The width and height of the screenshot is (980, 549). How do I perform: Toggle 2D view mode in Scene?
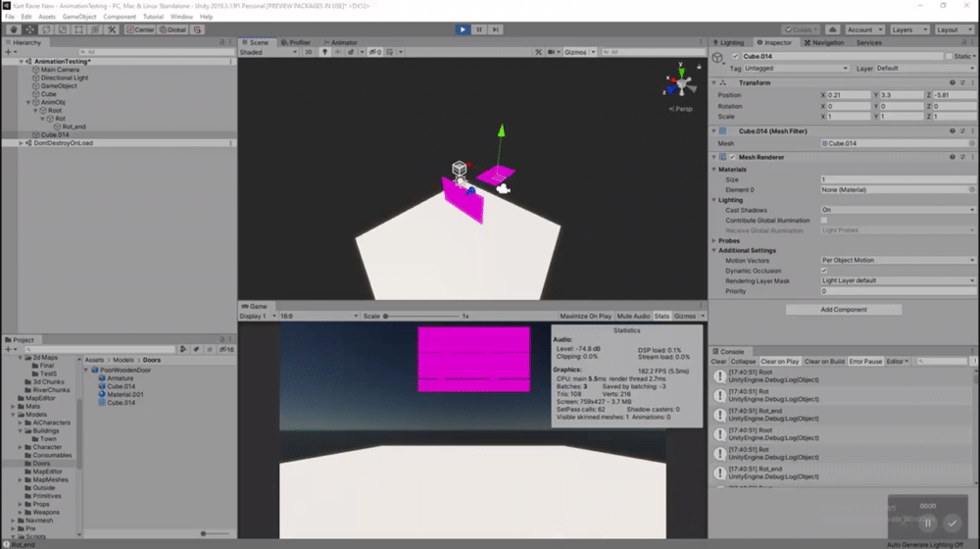pyautogui.click(x=308, y=52)
